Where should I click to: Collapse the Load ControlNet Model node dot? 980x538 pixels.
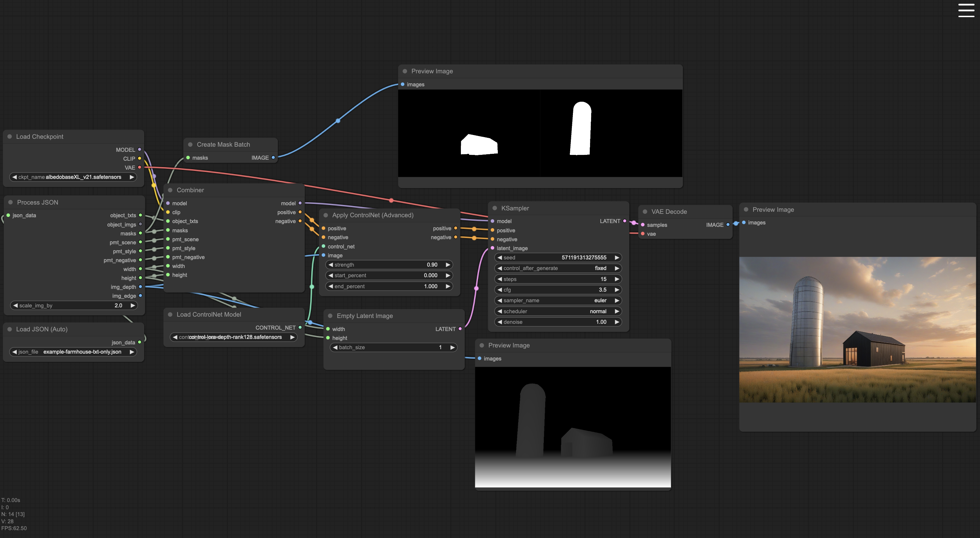(x=170, y=314)
